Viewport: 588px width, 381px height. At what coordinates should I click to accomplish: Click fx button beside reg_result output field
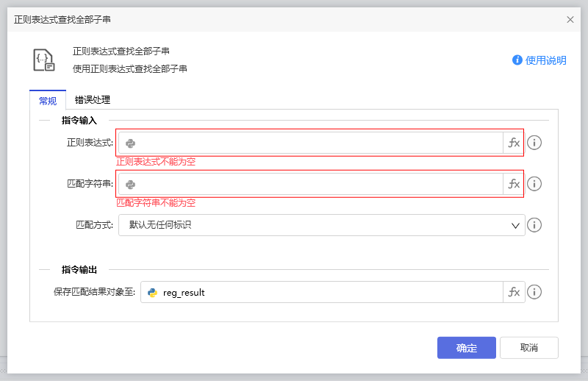[x=514, y=292]
